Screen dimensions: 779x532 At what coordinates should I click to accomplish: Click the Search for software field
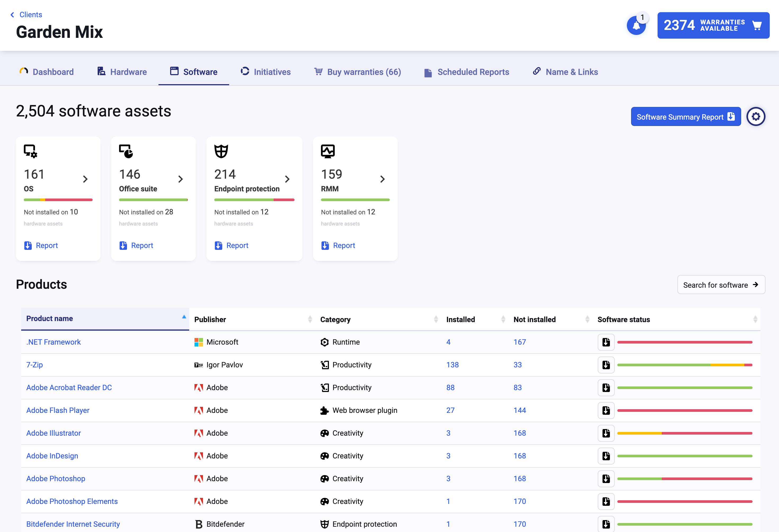click(721, 285)
